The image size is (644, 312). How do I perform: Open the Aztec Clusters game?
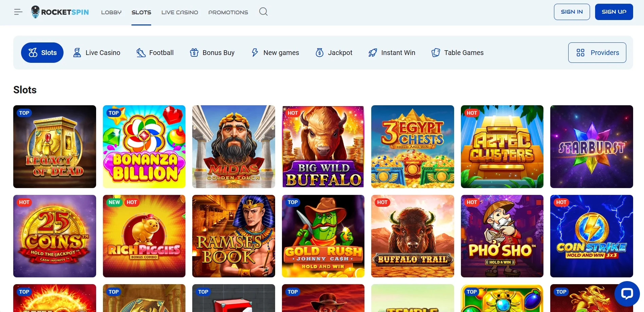502,147
